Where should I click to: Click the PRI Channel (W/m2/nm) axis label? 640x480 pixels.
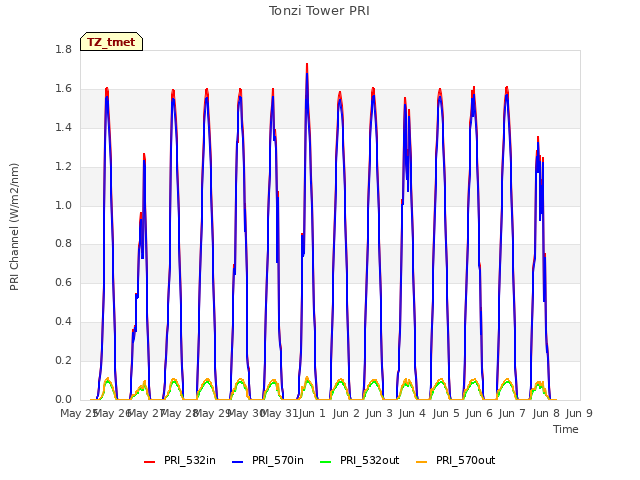coord(14,227)
